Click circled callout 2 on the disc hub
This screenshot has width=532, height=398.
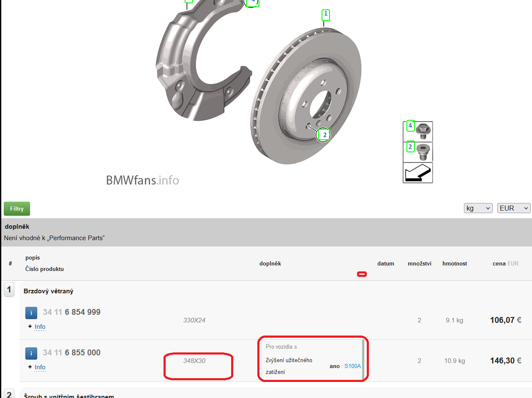click(325, 135)
